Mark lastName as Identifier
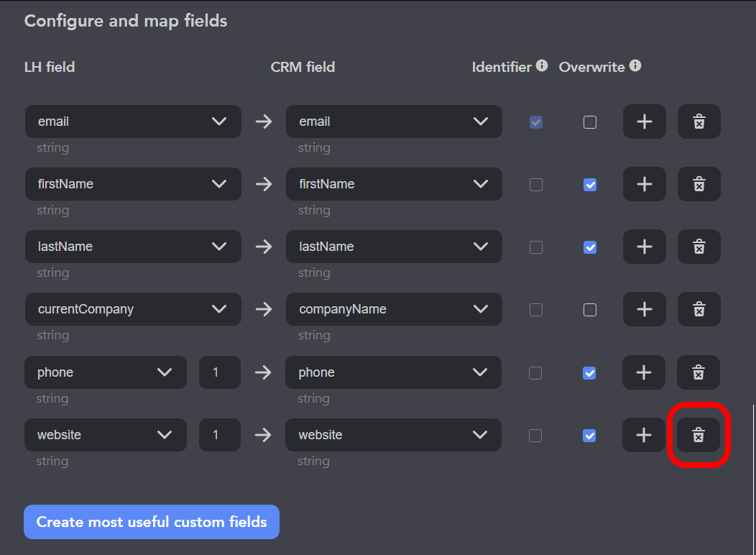The image size is (756, 555). 535,247
